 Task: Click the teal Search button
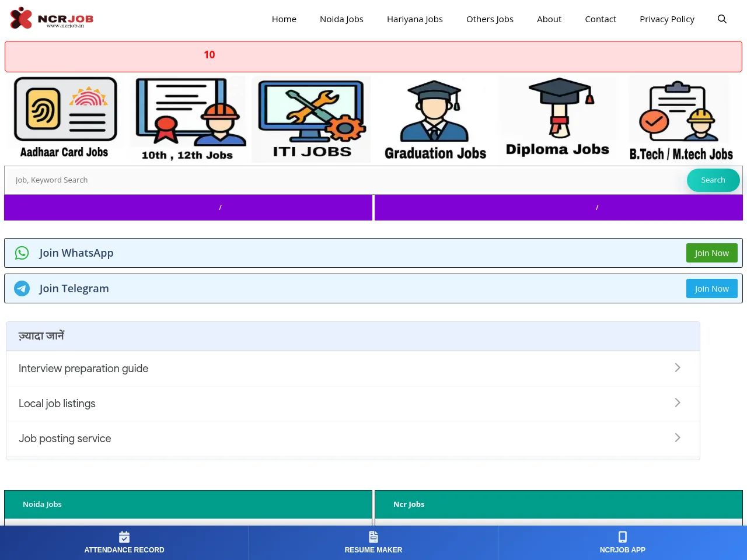pos(713,180)
